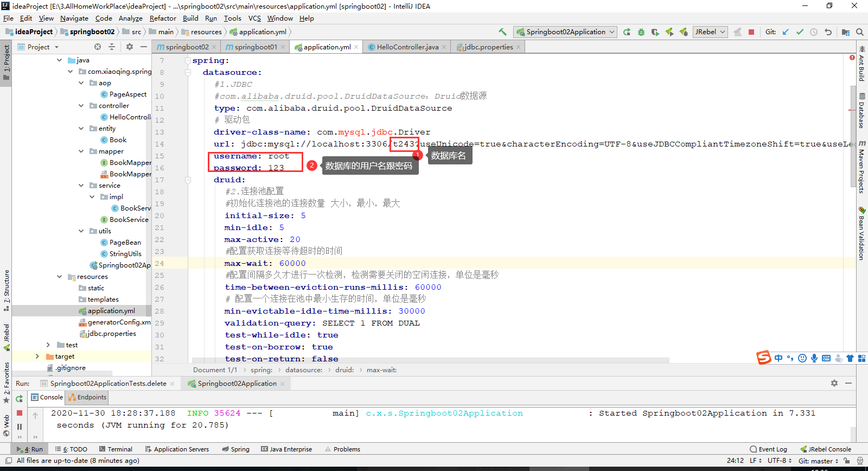Debug with JRebel rocket-bug icon
Image resolution: width=868 pixels, height=471 pixels.
coord(684,32)
